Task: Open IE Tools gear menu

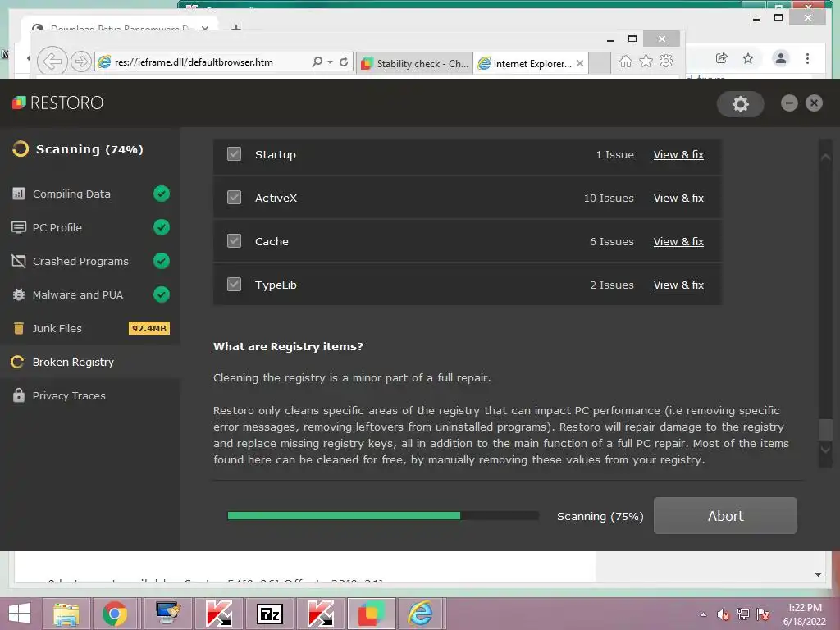Action: (666, 61)
